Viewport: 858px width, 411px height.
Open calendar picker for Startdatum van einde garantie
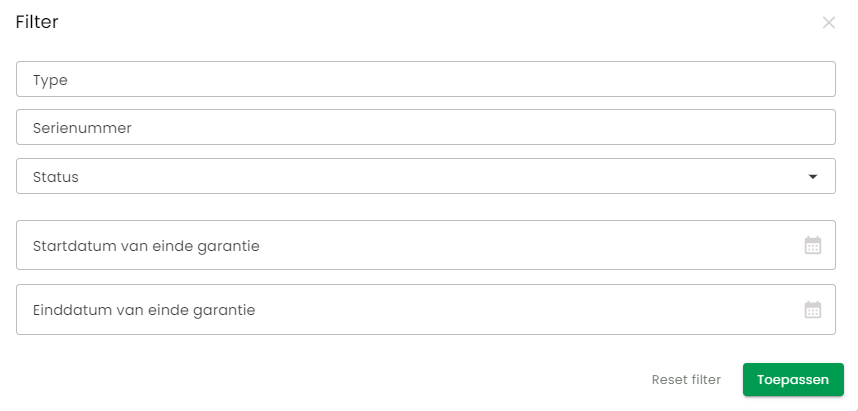click(813, 245)
